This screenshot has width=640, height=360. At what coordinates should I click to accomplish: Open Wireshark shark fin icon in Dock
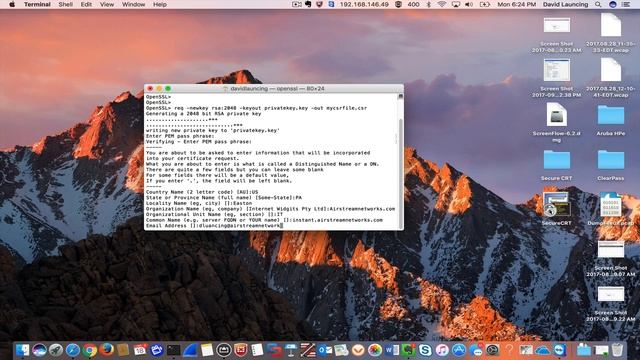pyautogui.click(x=190, y=350)
